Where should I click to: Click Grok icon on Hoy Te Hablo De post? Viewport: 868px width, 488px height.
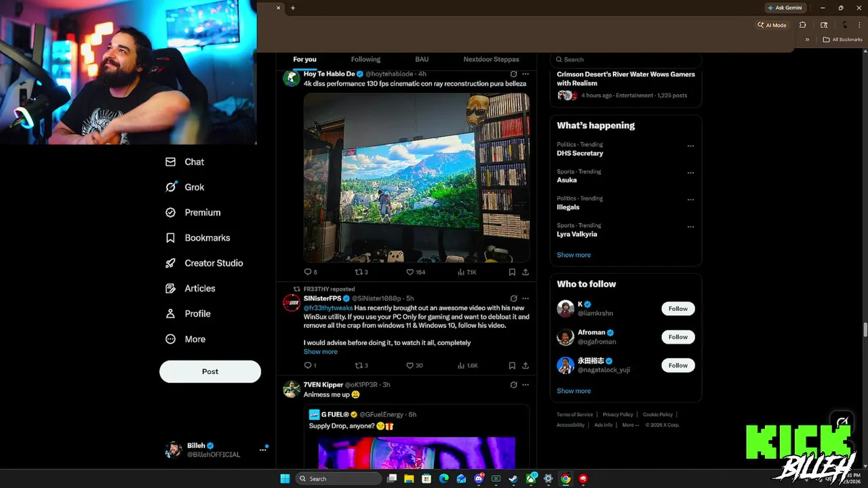(513, 74)
